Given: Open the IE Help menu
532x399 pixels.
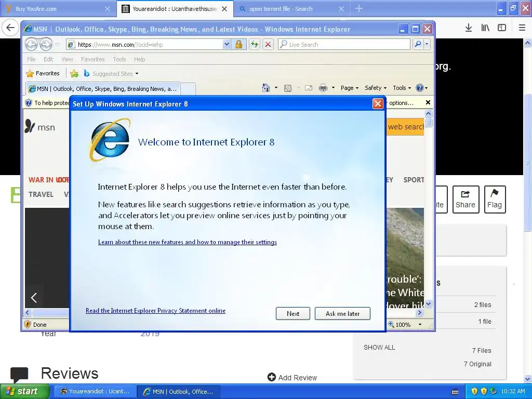Looking at the screenshot, I should (139, 59).
